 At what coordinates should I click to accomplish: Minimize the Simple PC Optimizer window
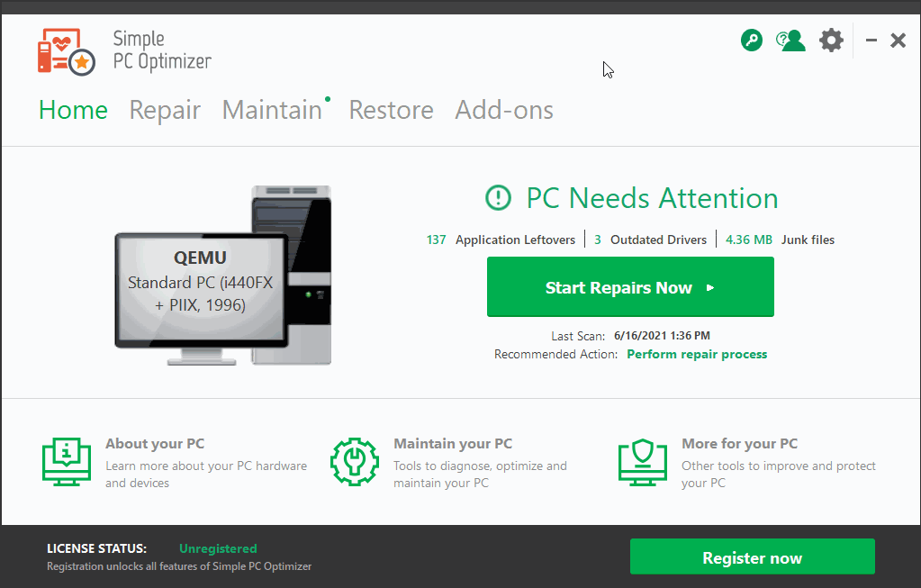(x=871, y=41)
